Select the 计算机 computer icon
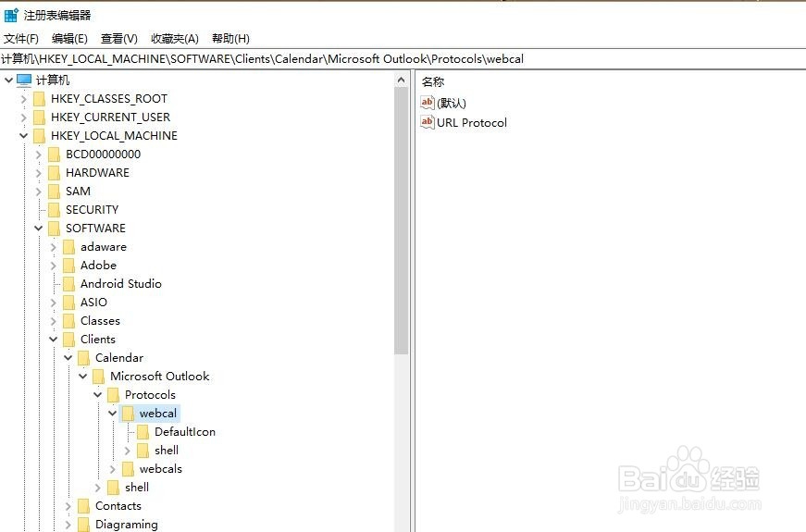The height and width of the screenshot is (532, 806). (24, 80)
